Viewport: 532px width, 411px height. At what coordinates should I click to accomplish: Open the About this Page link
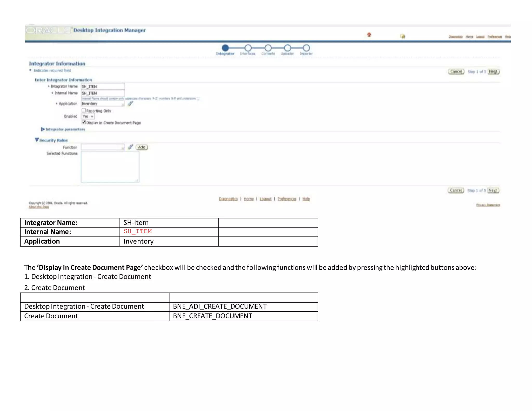[x=39, y=207]
